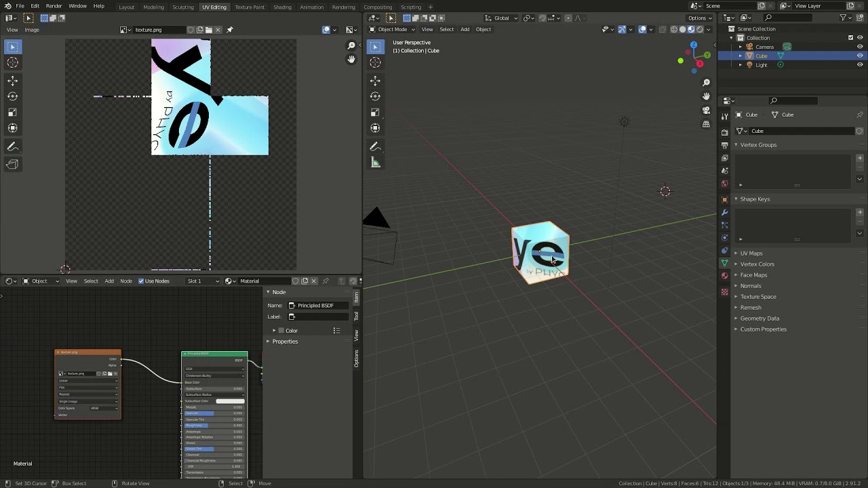Click the zoom magnifier in the image editor

click(351, 46)
